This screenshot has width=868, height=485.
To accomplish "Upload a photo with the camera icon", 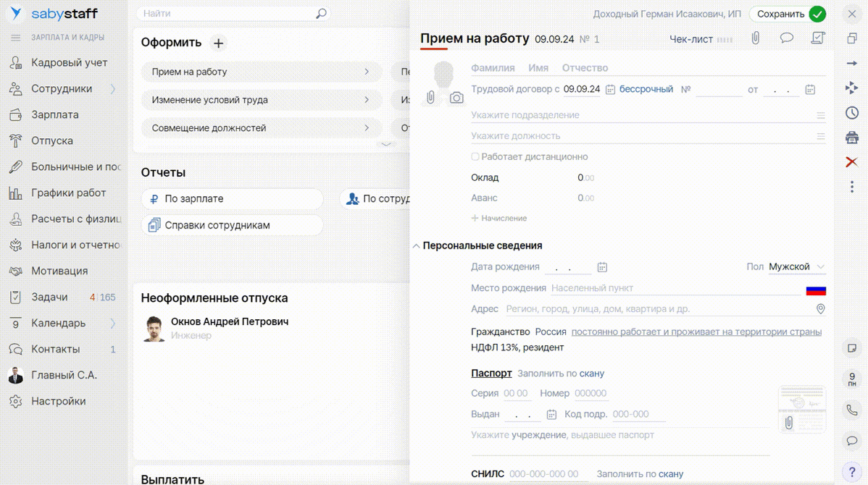I will tap(456, 98).
